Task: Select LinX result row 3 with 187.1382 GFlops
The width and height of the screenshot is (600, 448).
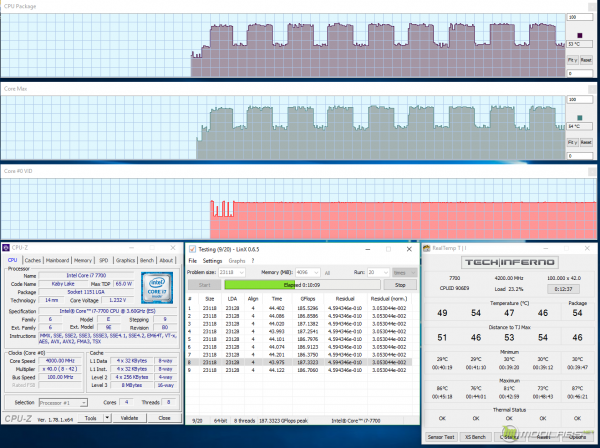Action: pos(299,324)
